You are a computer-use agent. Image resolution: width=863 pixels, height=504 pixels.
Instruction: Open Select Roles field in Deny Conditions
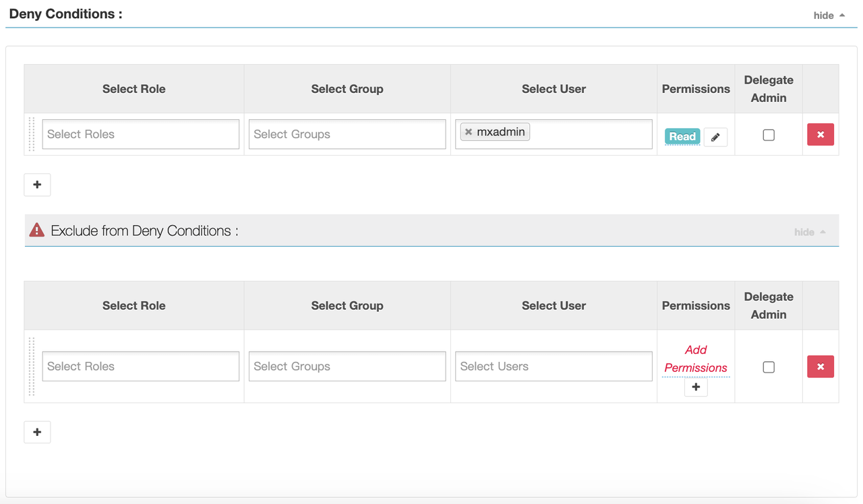coord(141,134)
